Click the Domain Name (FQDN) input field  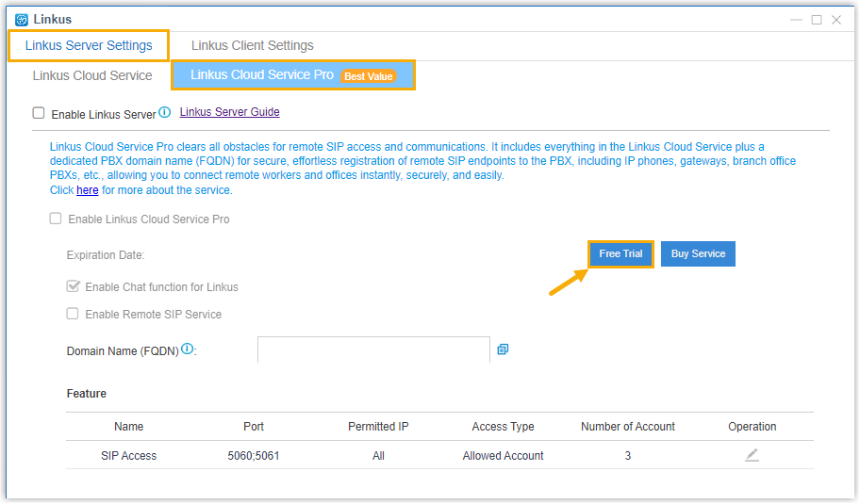[x=373, y=350]
